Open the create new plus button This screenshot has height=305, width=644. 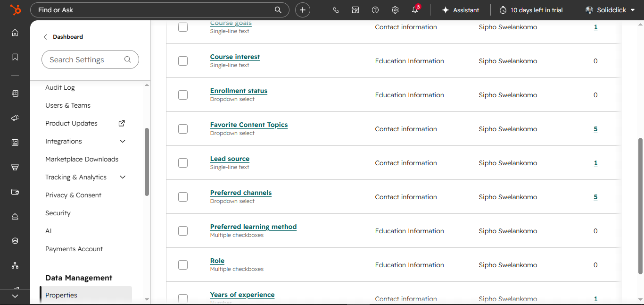[x=303, y=10]
